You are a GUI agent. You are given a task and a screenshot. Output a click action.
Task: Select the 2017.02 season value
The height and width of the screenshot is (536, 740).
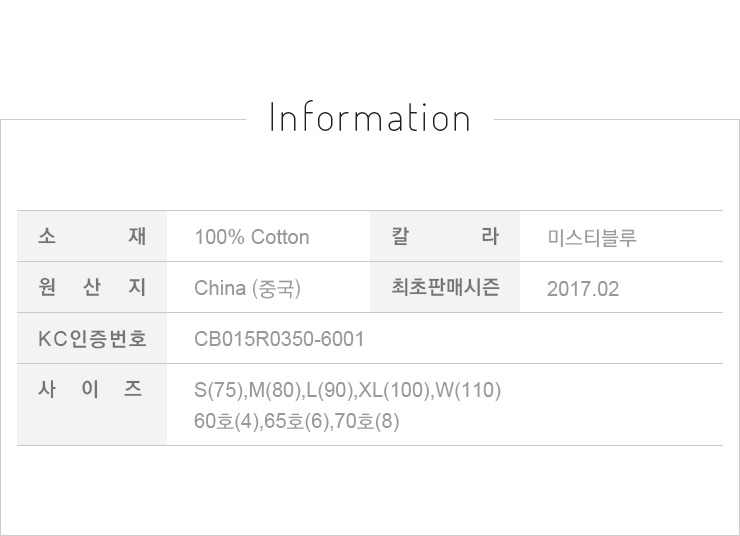[x=583, y=289]
